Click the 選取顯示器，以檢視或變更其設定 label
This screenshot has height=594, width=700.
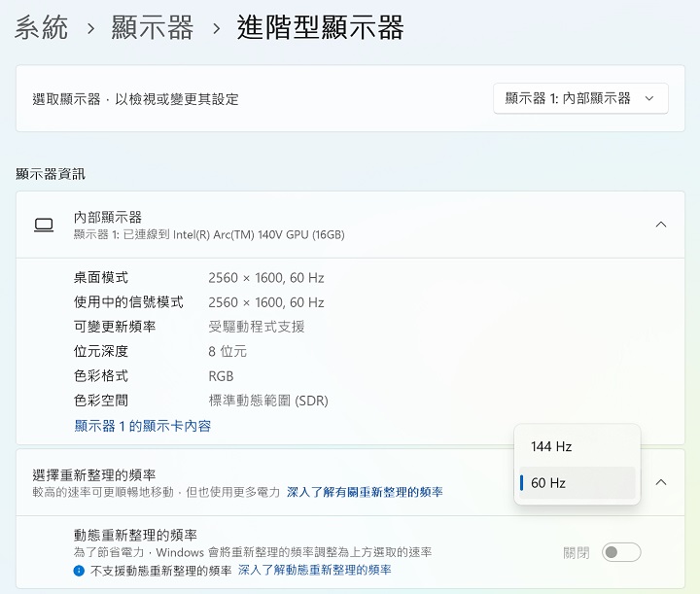[135, 99]
